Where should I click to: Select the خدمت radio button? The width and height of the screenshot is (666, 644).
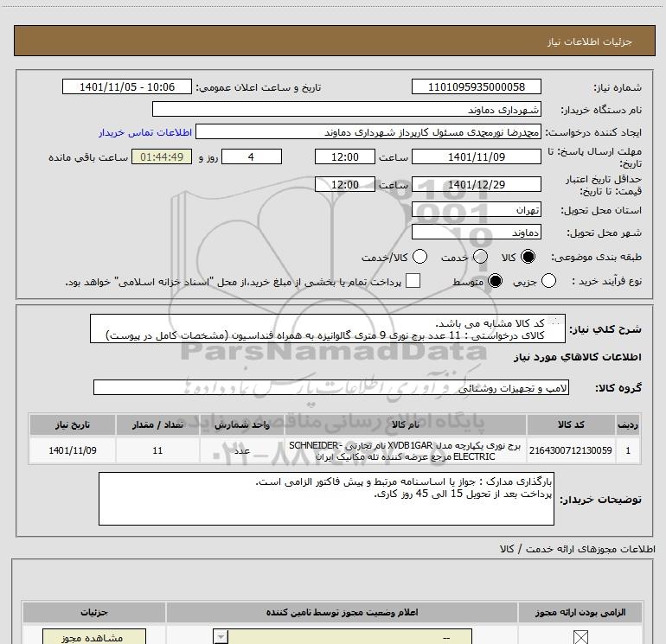[480, 257]
